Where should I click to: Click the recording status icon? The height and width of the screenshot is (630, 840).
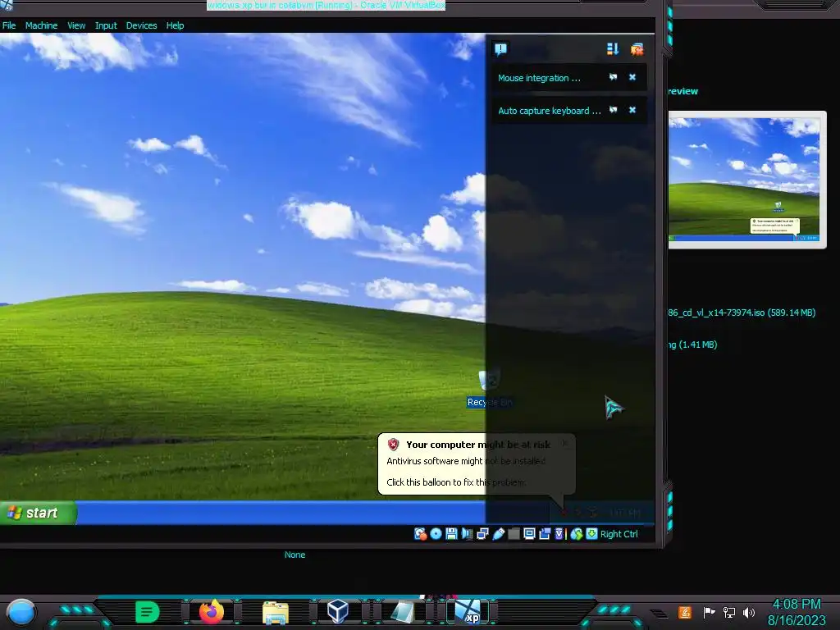click(545, 533)
